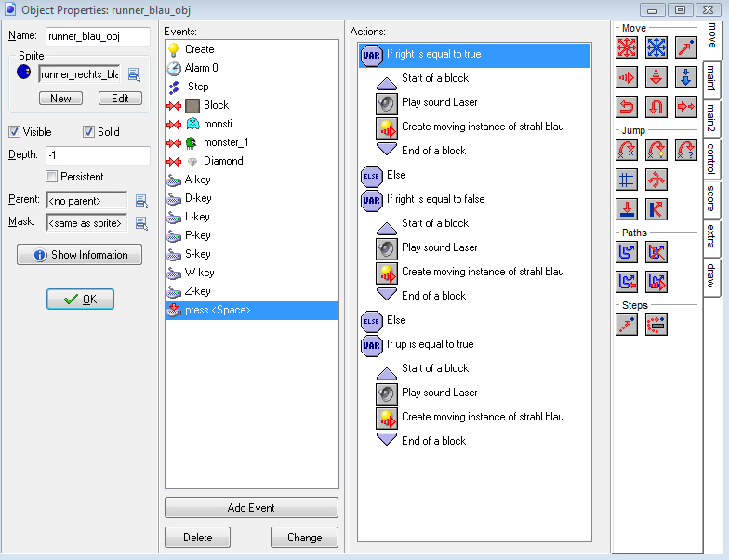The image size is (729, 560).
Task: Select the Move Free action icon
Action: tap(656, 47)
